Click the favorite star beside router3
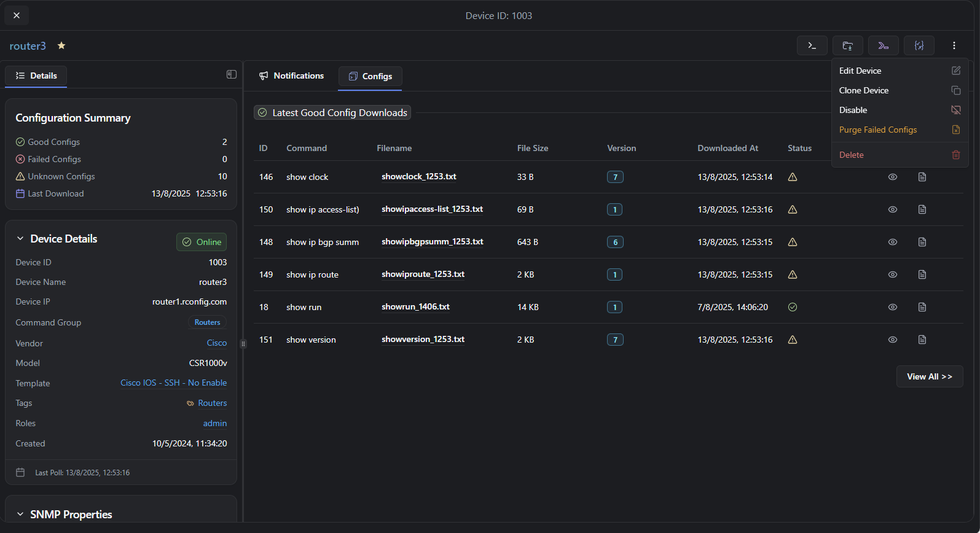 61,45
